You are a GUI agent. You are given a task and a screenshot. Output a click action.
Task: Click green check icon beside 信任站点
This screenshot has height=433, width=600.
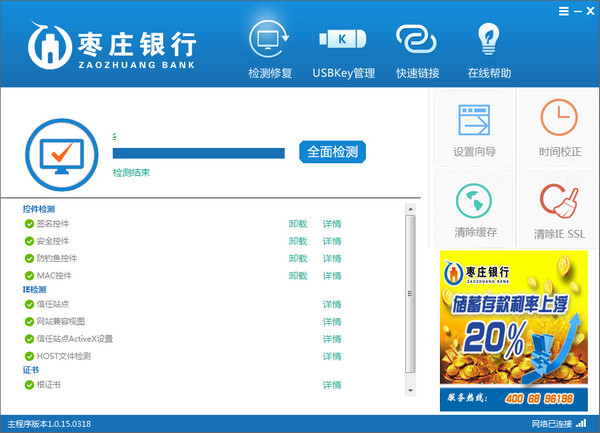(x=29, y=304)
